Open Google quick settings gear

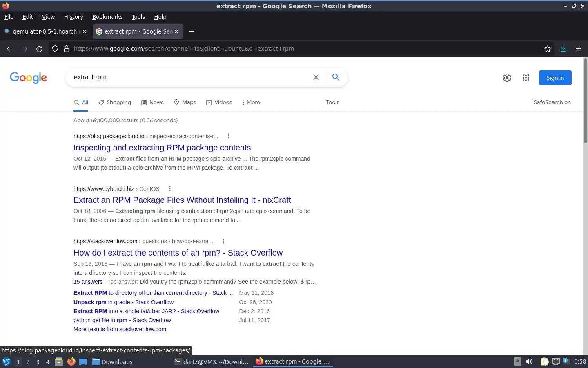[507, 78]
